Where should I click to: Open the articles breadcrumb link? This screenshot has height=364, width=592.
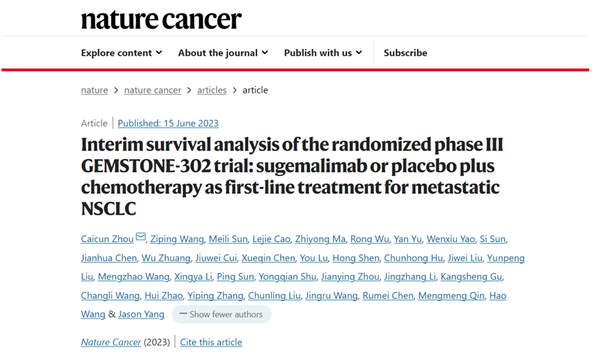(x=212, y=90)
